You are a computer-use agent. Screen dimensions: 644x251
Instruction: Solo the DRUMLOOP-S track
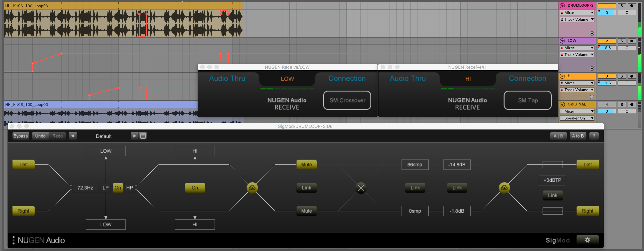point(621,6)
